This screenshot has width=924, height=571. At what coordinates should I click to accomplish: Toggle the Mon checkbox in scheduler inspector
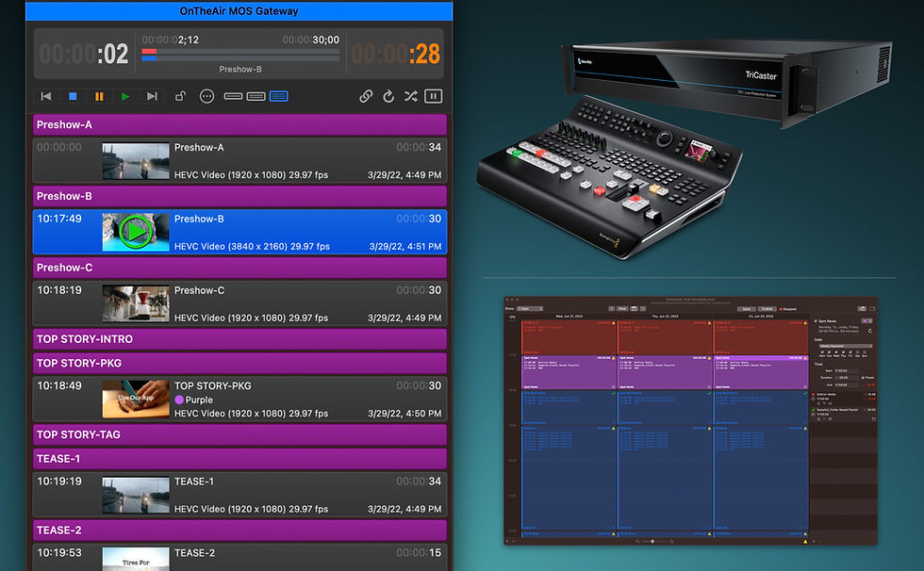coord(822,352)
